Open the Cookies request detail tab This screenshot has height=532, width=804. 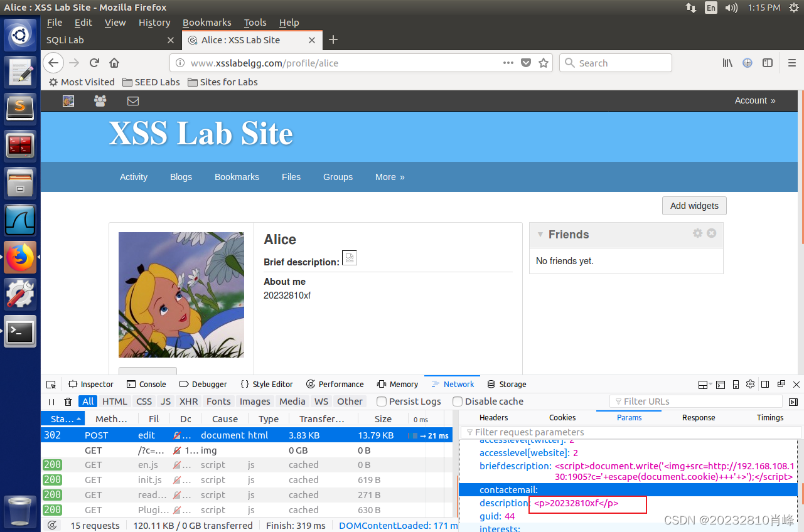(562, 418)
